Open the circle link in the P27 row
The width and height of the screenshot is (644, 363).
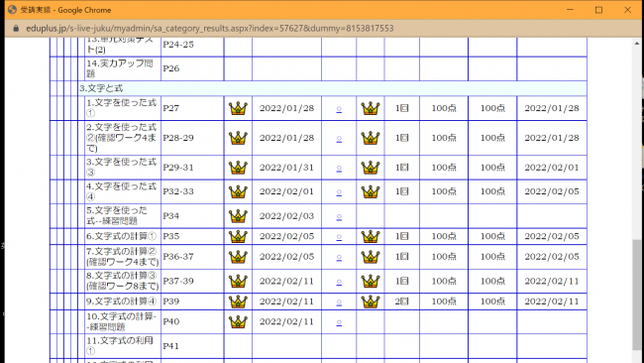pyautogui.click(x=339, y=109)
